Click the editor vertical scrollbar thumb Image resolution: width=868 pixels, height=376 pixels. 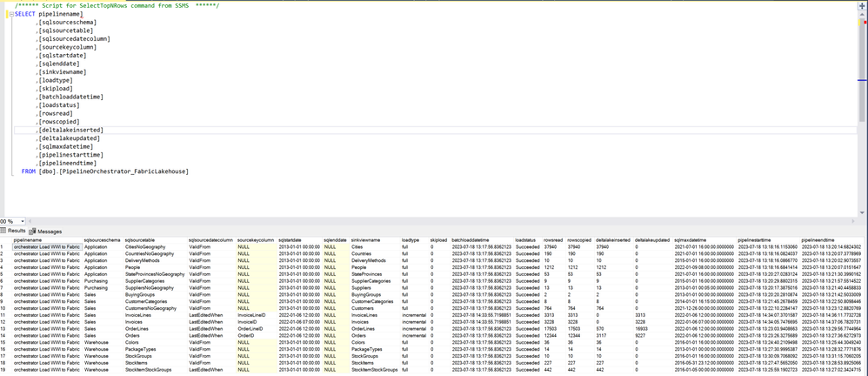pos(864,70)
